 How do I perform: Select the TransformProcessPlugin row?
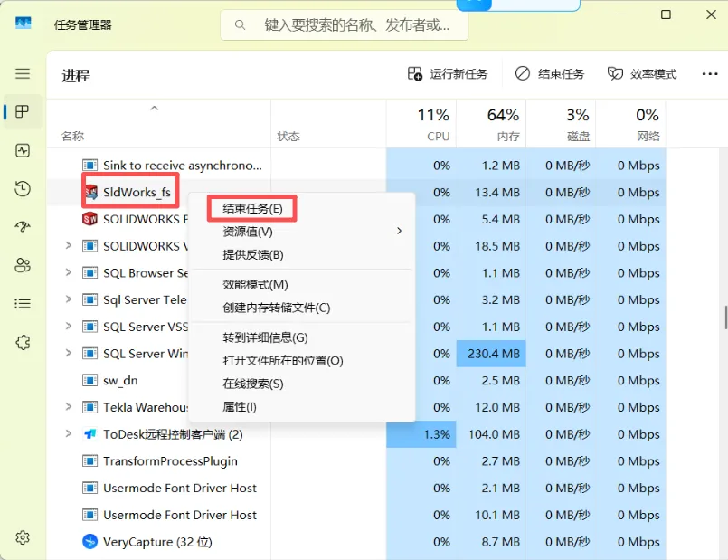[x=356, y=461]
